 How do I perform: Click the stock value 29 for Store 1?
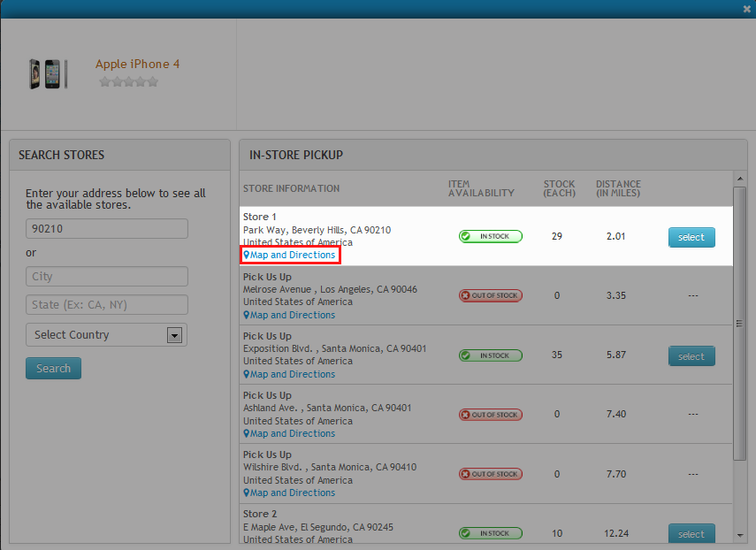(x=557, y=236)
